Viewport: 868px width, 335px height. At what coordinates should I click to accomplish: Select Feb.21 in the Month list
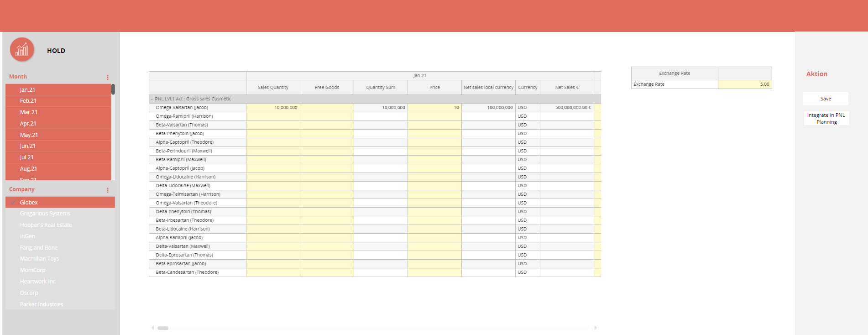28,101
